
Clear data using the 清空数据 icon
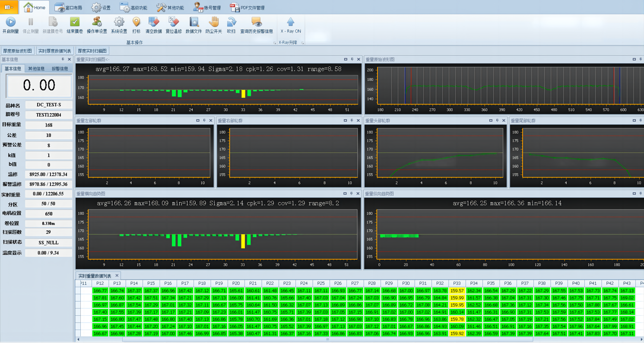tap(153, 22)
